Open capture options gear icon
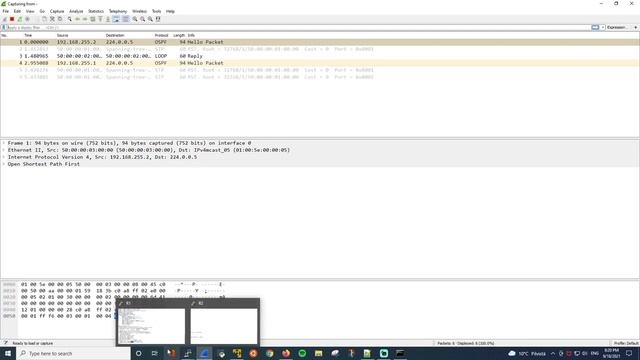 pos(27,19)
